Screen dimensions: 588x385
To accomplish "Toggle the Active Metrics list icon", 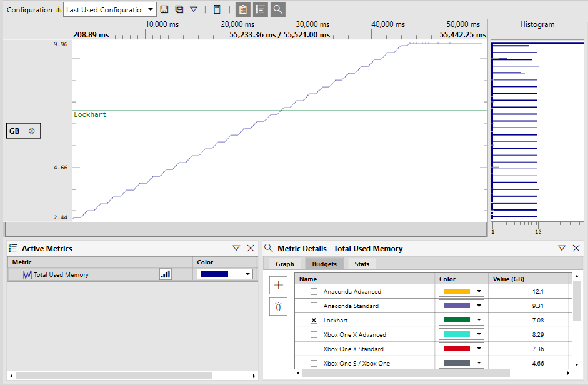I will (260, 9).
